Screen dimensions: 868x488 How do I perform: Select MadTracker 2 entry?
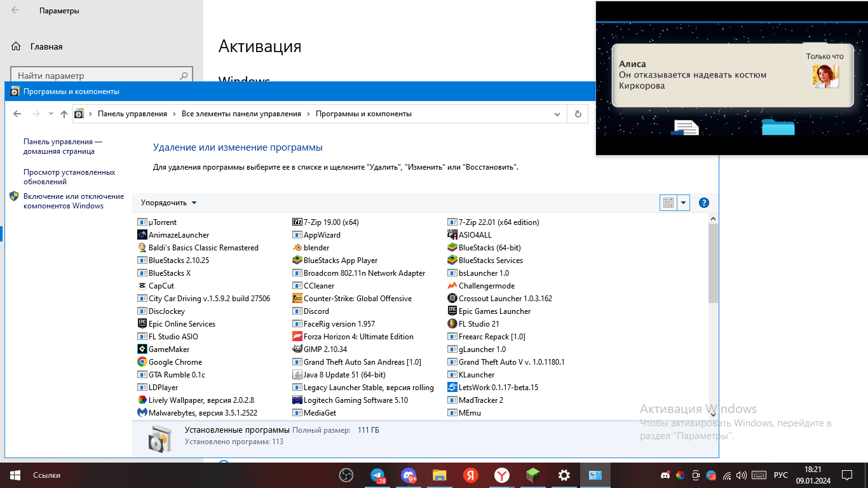475,400
